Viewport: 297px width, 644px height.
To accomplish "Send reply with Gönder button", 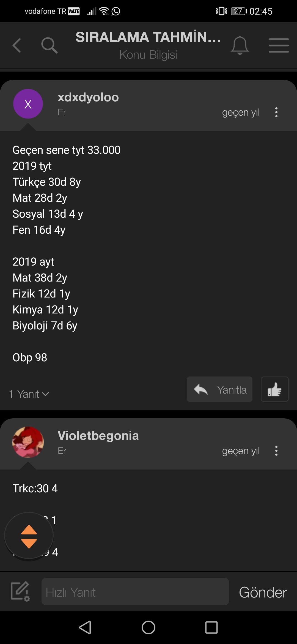I will pos(263,592).
